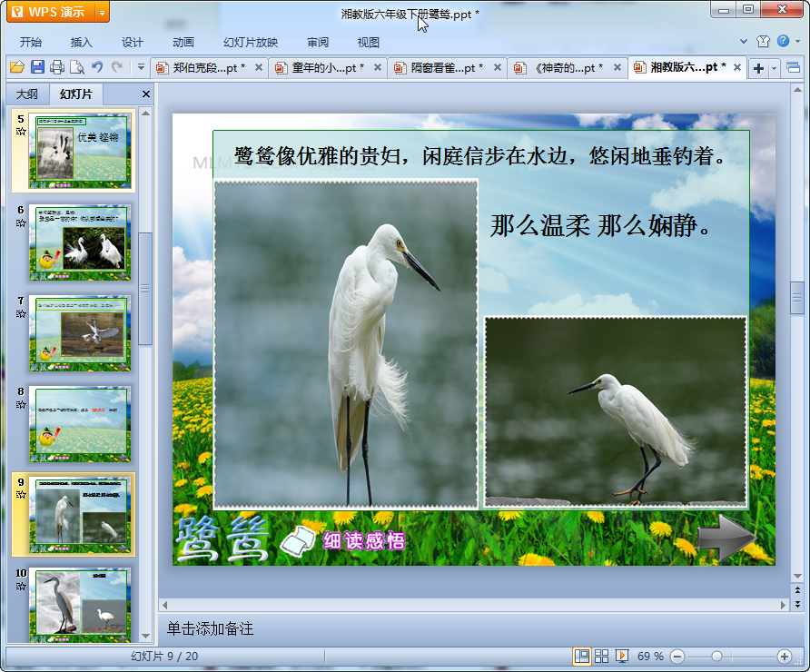Open the 设计 menu tab

133,43
